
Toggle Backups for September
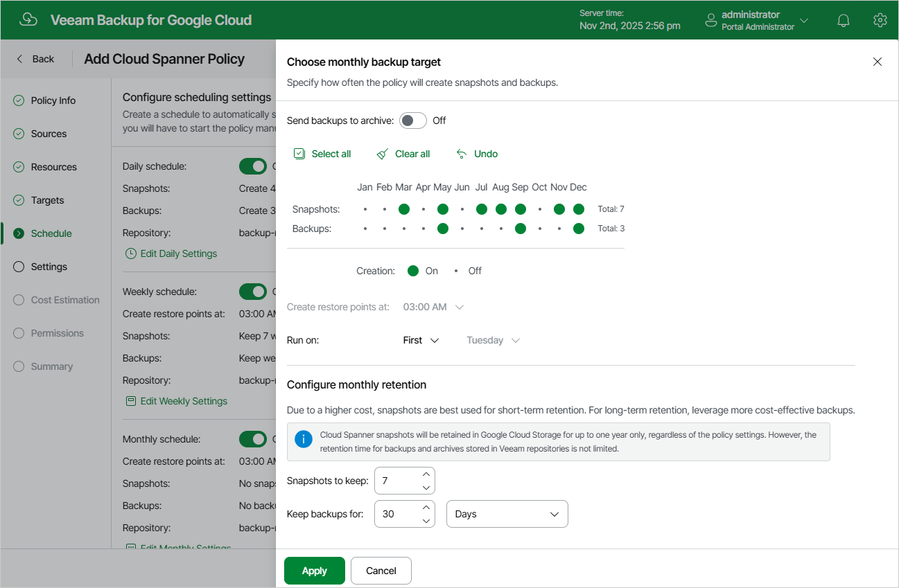point(521,229)
